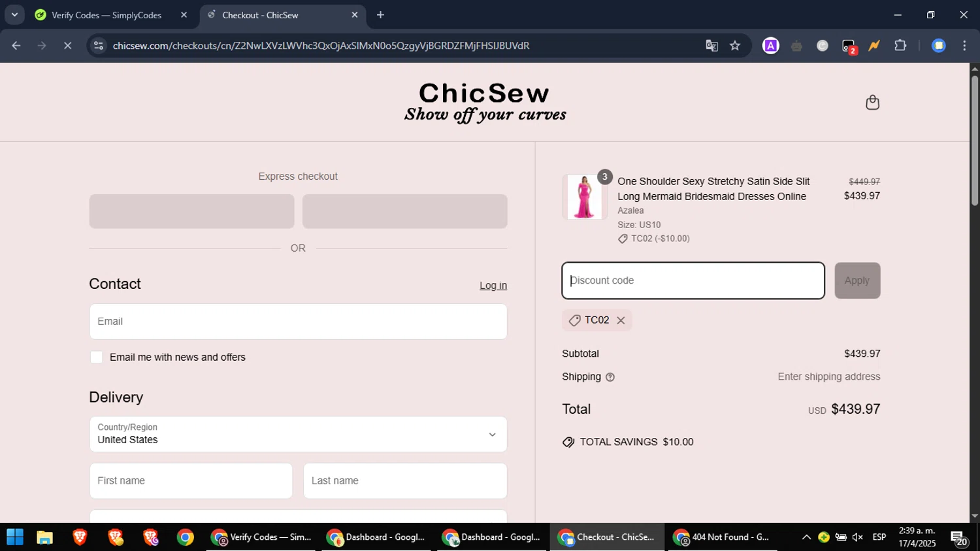Click the orange lightning extension icon
The width and height of the screenshot is (980, 551).
tap(874, 46)
